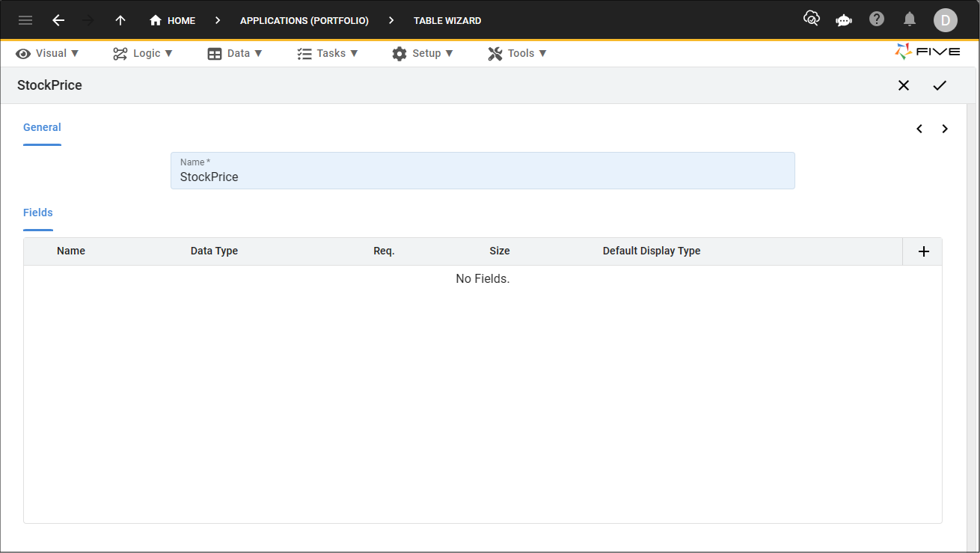Go to previous wizard step chevron

pyautogui.click(x=919, y=129)
